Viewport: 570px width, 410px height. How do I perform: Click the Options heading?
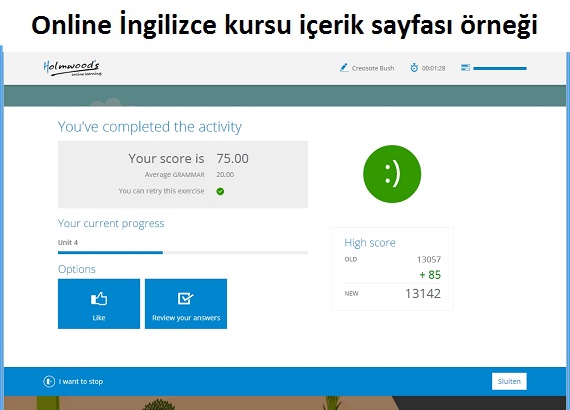77,269
